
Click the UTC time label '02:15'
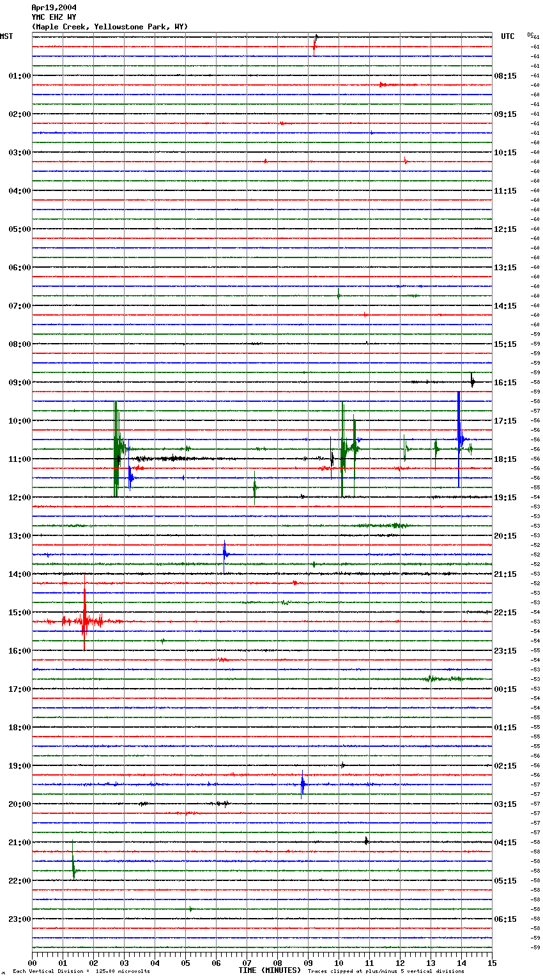(x=505, y=766)
